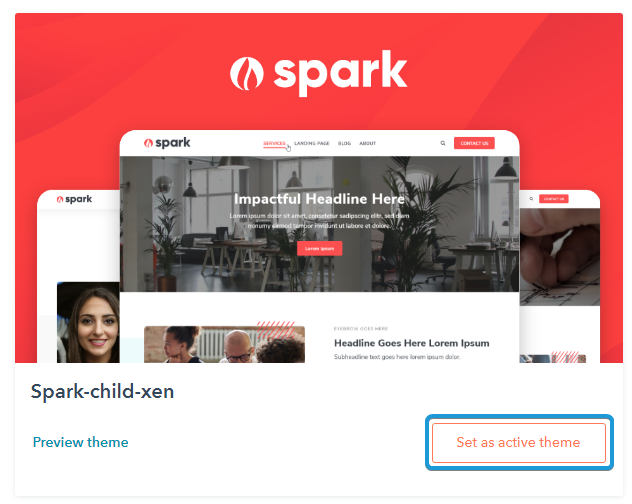The image size is (632, 504).
Task: Click the Impactful Headline Here text
Action: click(319, 199)
